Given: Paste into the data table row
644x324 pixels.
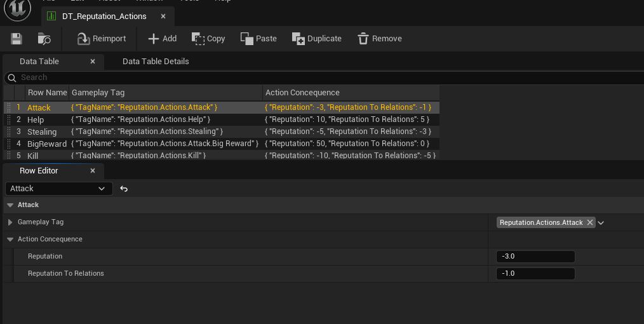Looking at the screenshot, I should coord(258,39).
